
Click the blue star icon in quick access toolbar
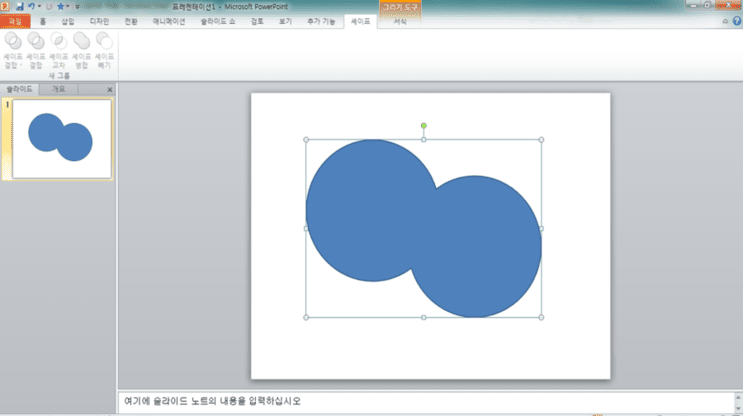click(61, 7)
